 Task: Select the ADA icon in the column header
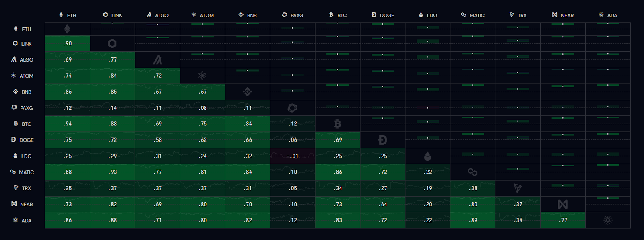601,15
